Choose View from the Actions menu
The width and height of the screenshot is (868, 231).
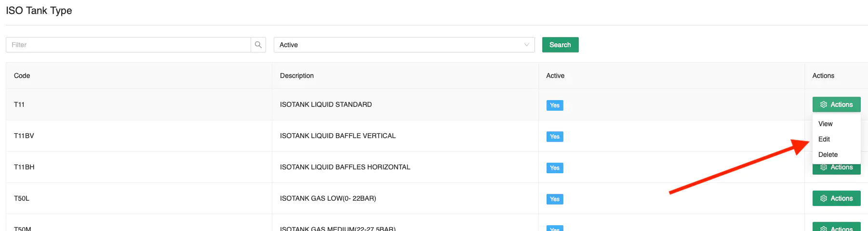click(826, 124)
